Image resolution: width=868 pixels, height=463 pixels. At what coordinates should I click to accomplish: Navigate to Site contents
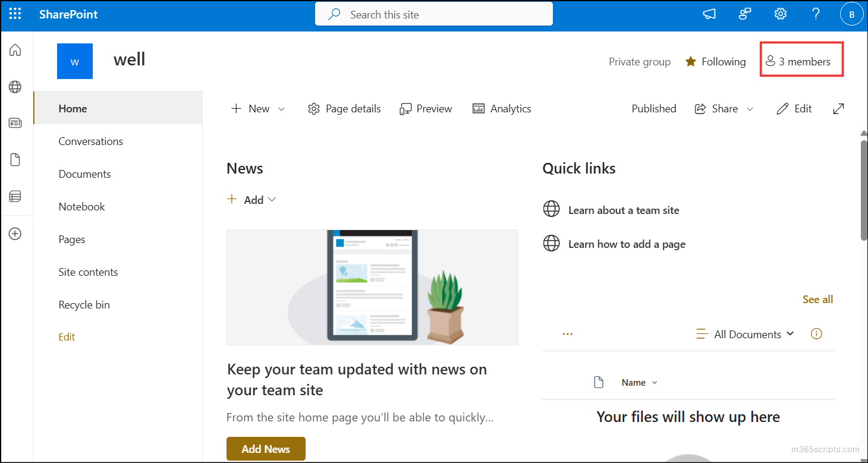[88, 272]
